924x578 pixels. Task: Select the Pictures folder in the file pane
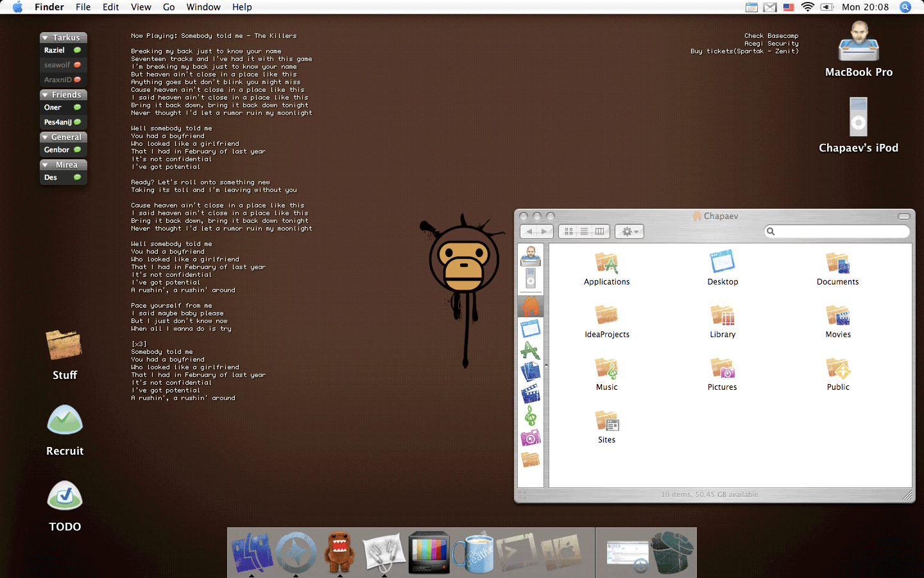(723, 374)
